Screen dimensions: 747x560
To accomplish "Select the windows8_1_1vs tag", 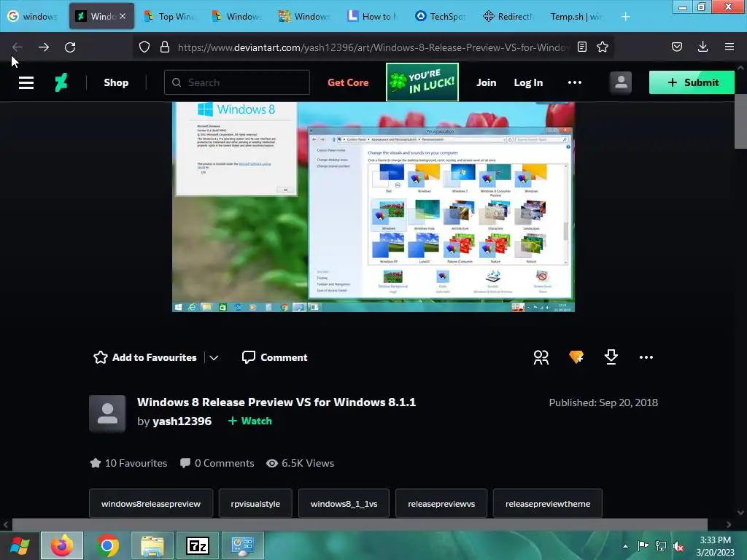I will click(x=344, y=503).
